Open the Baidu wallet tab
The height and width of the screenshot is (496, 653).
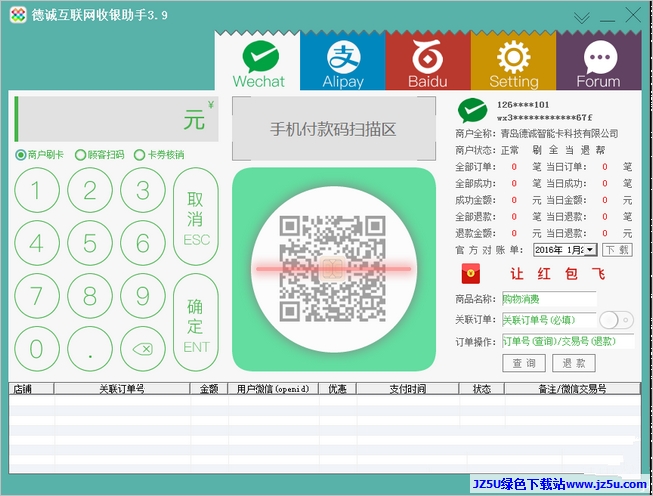coord(428,61)
